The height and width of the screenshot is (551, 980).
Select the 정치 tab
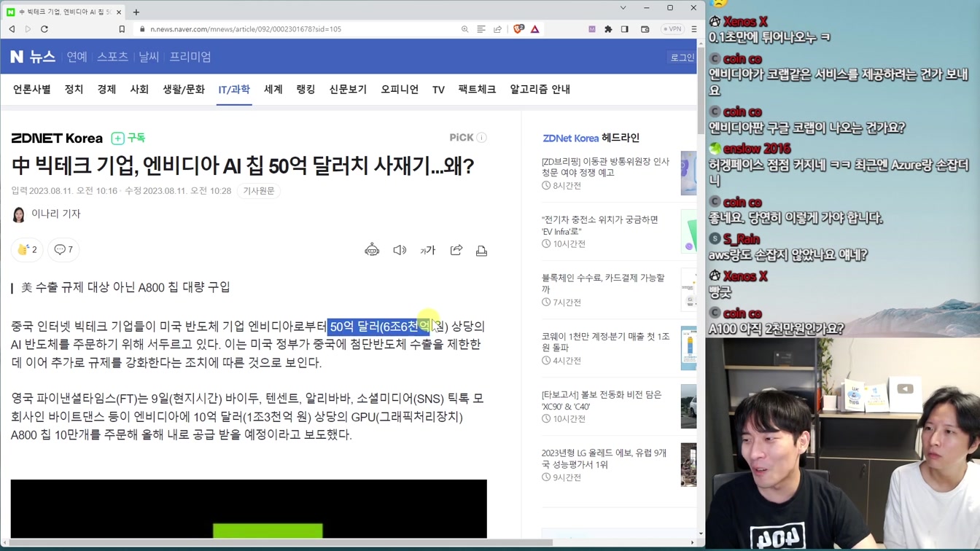tap(74, 89)
